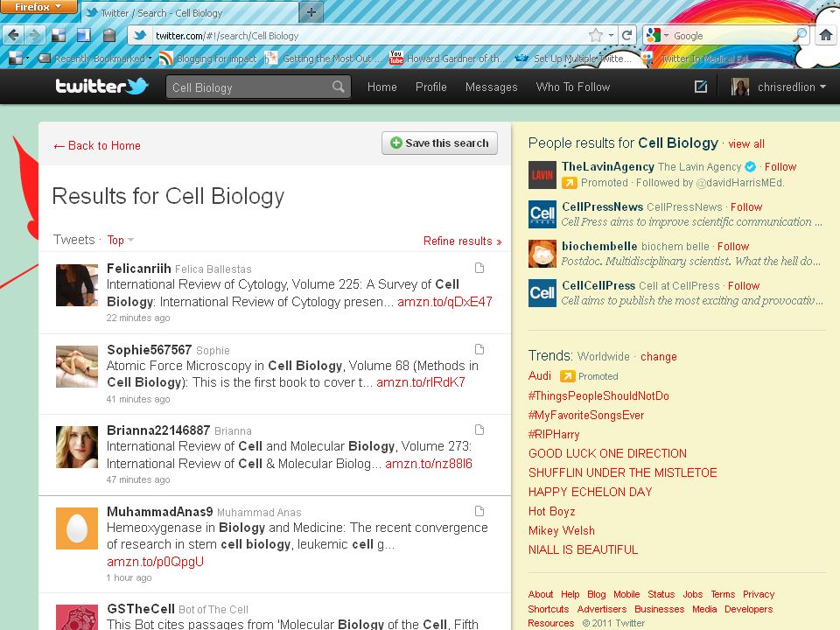Click the Save this search button
Screen dimensions: 840x630
439,143
